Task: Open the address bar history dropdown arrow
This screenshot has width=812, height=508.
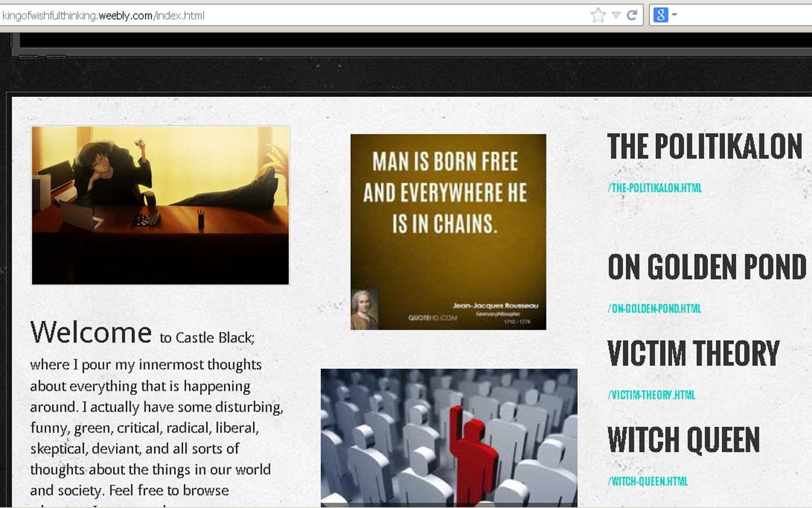Action: (x=616, y=15)
